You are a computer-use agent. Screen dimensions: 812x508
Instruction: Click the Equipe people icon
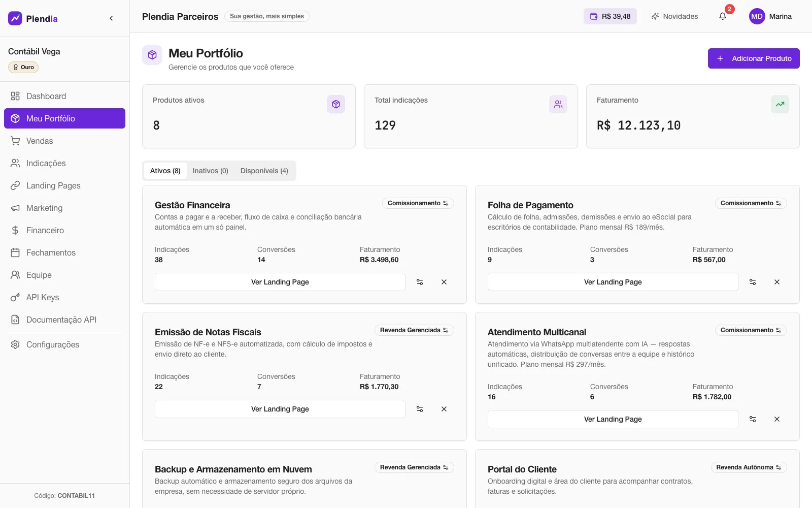[15, 275]
